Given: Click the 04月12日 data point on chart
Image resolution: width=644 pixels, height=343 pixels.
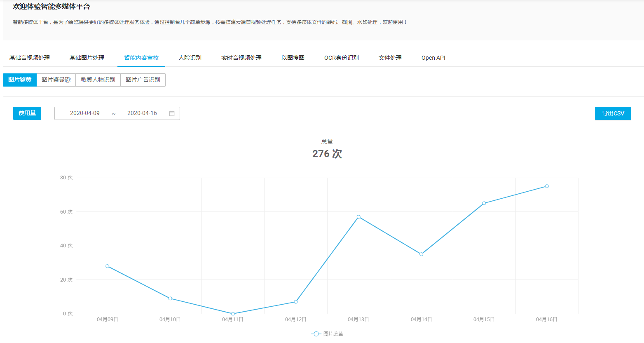Looking at the screenshot, I should coord(296,302).
